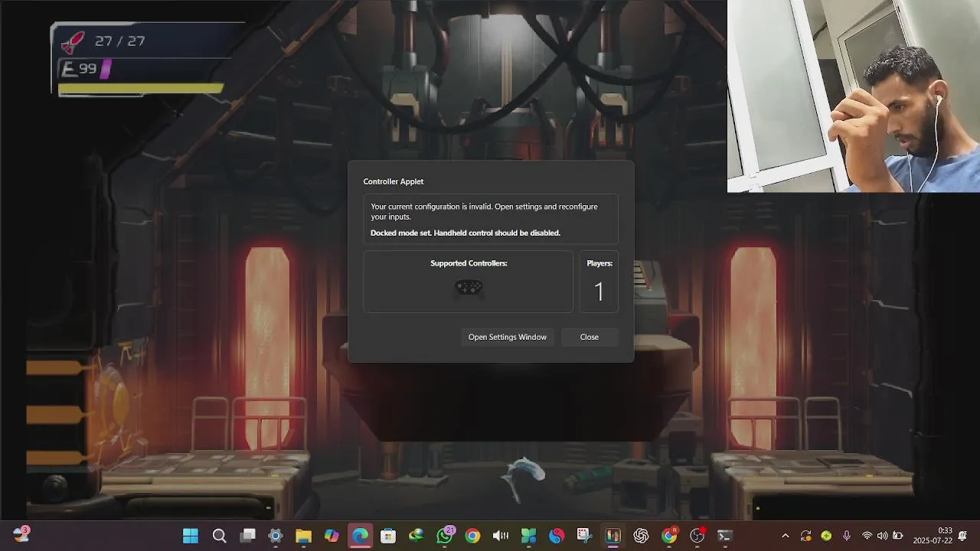Click the sync status tray icon
The image size is (980, 551).
[x=805, y=536]
